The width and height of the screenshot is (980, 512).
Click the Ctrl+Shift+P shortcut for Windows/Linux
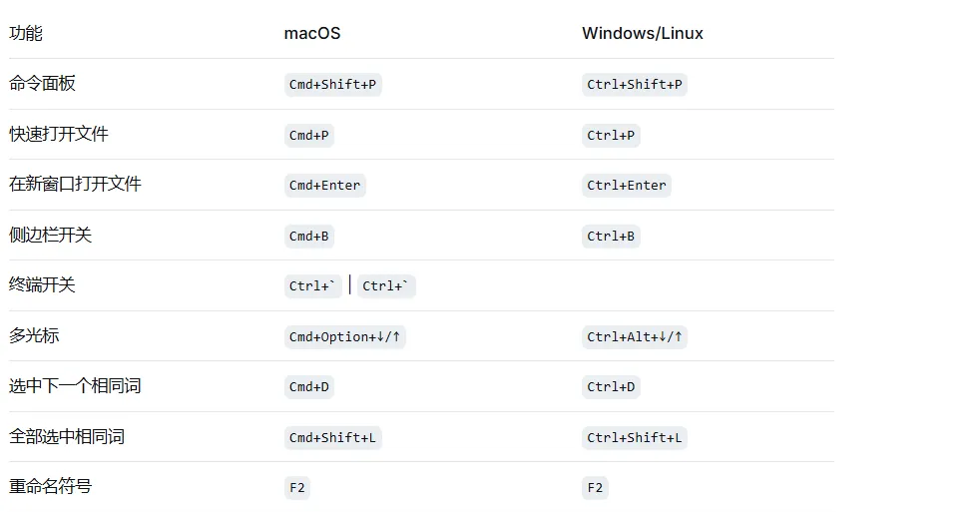tap(635, 85)
